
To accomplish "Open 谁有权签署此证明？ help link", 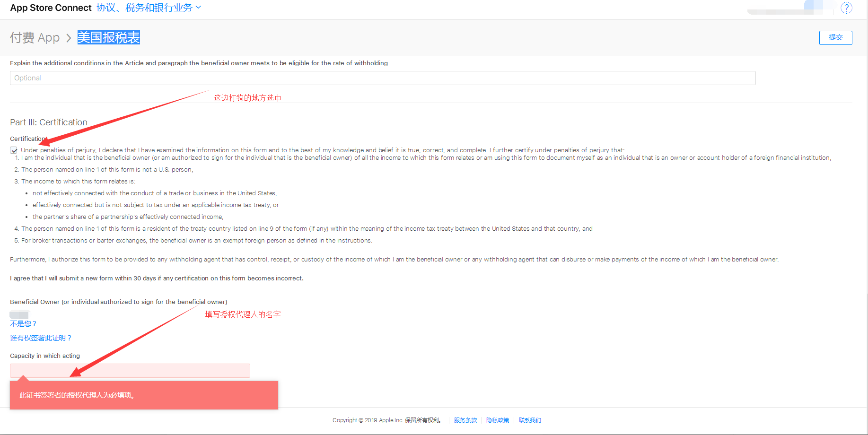I will point(41,338).
